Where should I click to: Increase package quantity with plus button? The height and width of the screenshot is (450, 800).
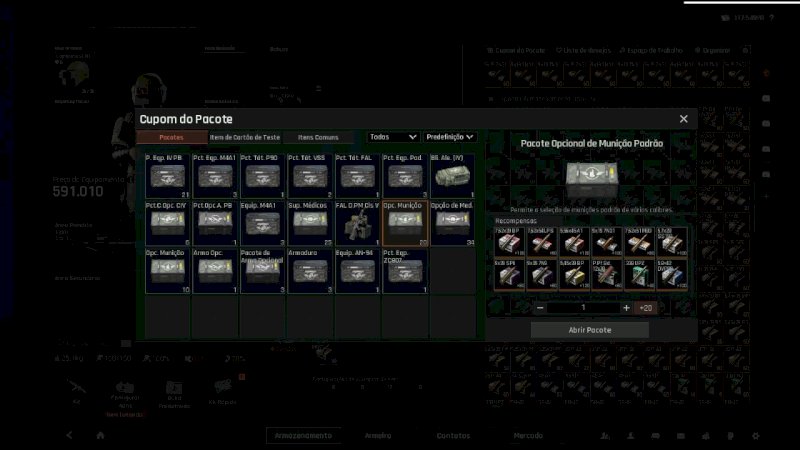pos(626,308)
